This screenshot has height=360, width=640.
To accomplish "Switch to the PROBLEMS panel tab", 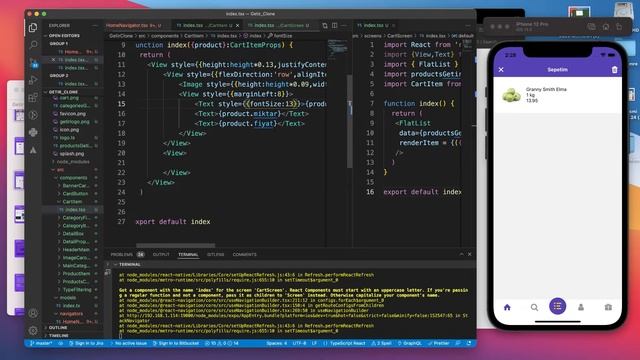I will (127, 254).
